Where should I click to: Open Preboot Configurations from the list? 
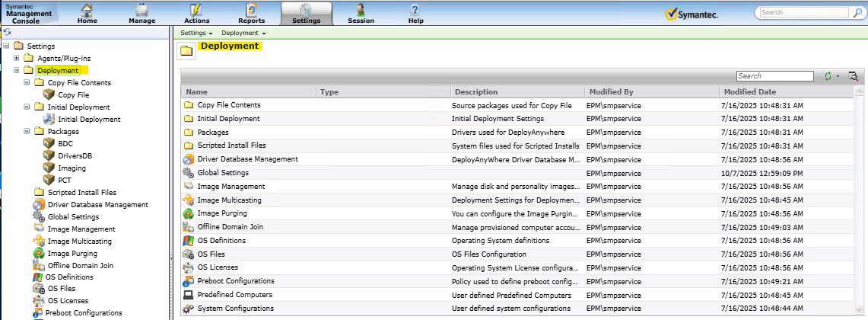tap(235, 281)
